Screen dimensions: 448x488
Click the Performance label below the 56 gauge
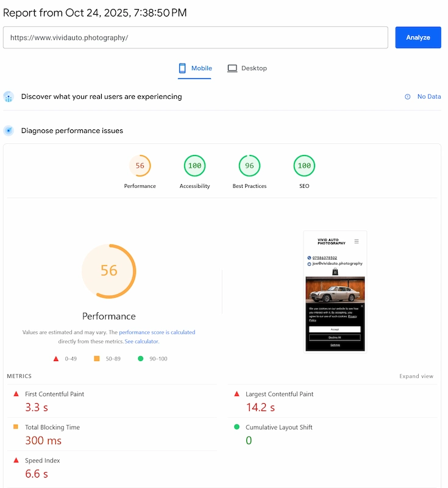click(109, 317)
